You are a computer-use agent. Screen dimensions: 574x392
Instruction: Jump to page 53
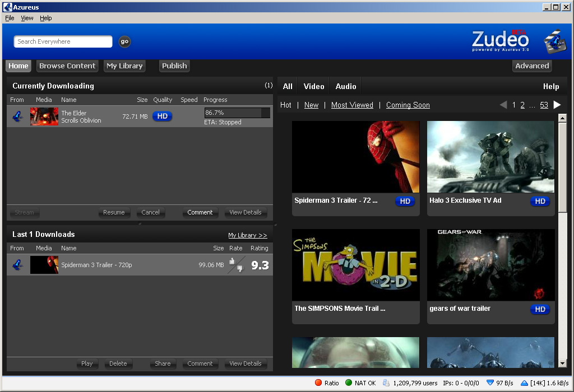tap(544, 105)
